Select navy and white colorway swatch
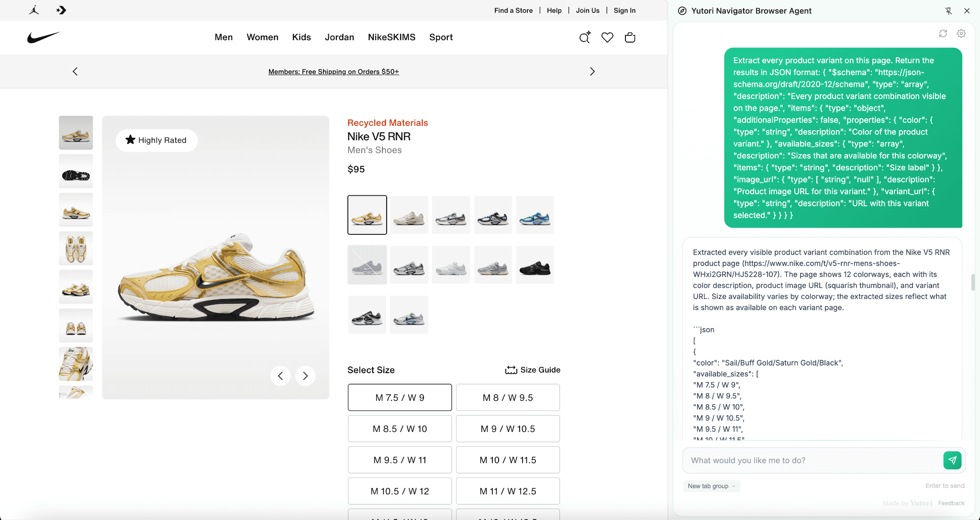 click(493, 215)
